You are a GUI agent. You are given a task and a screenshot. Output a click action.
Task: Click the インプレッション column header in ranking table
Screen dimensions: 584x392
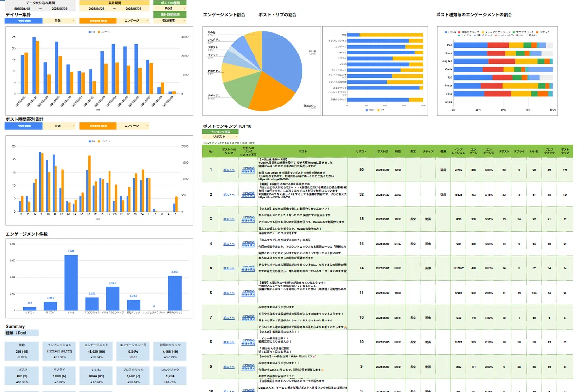458,151
